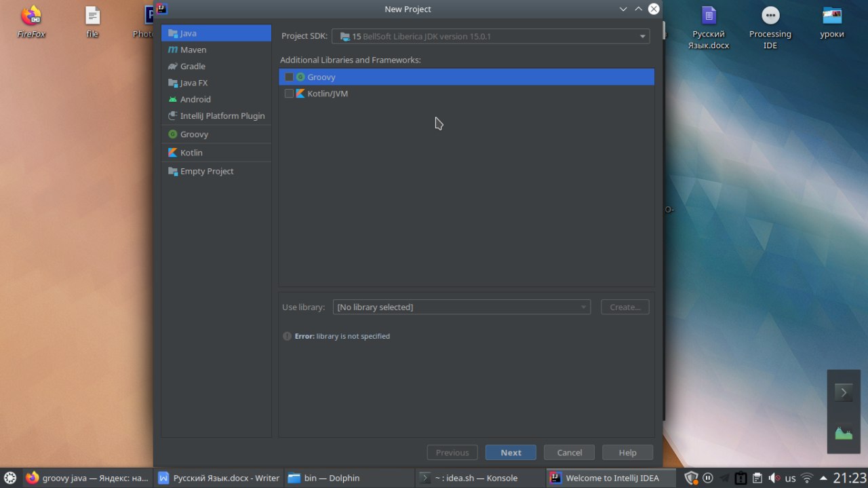This screenshot has height=488, width=868.
Task: Click the Telegram paper plane tray icon
Action: tap(724, 478)
